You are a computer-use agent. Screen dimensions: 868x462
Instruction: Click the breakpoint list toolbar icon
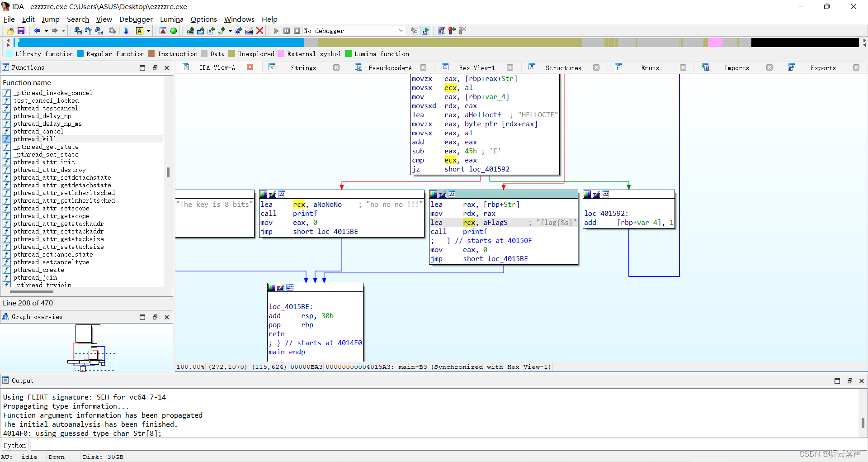coord(441,31)
